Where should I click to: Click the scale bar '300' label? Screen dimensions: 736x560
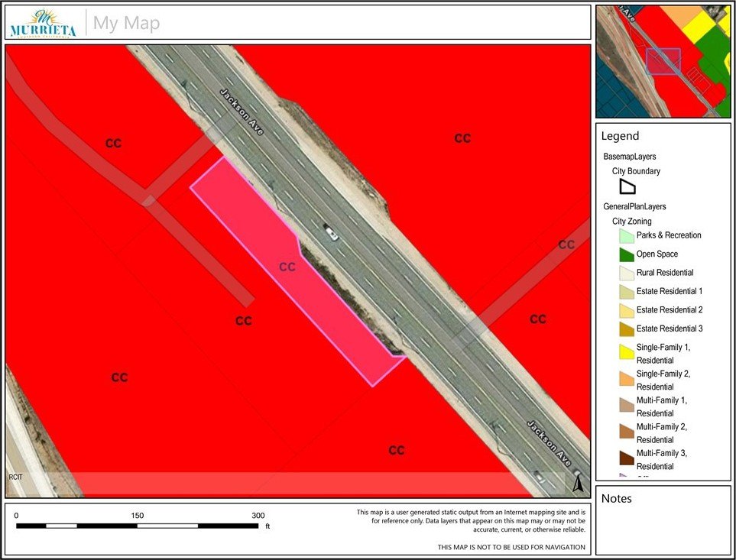click(258, 516)
